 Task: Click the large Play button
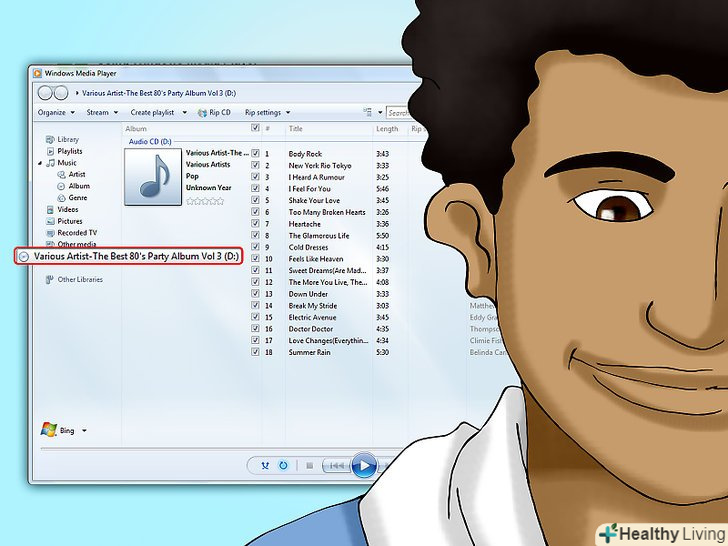(364, 465)
